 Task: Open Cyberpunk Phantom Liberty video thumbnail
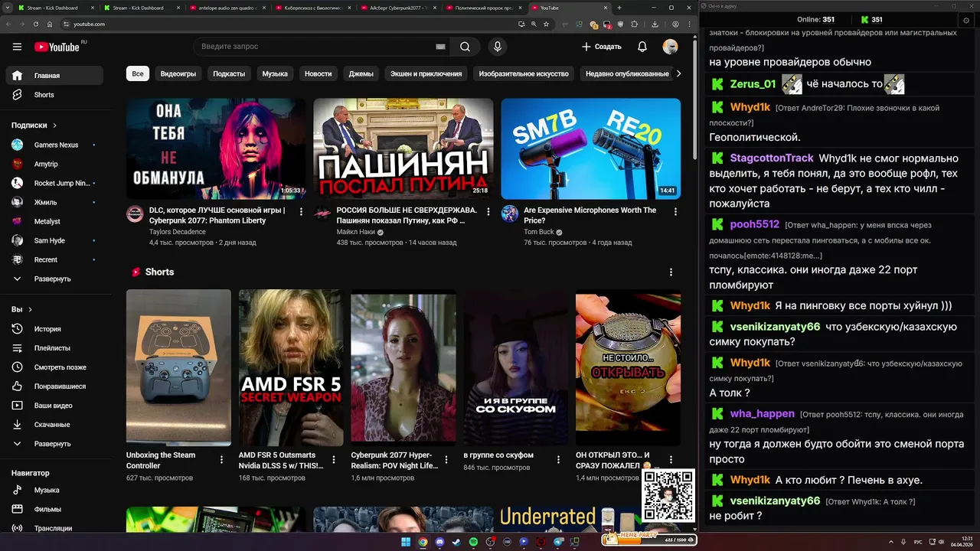pos(216,148)
